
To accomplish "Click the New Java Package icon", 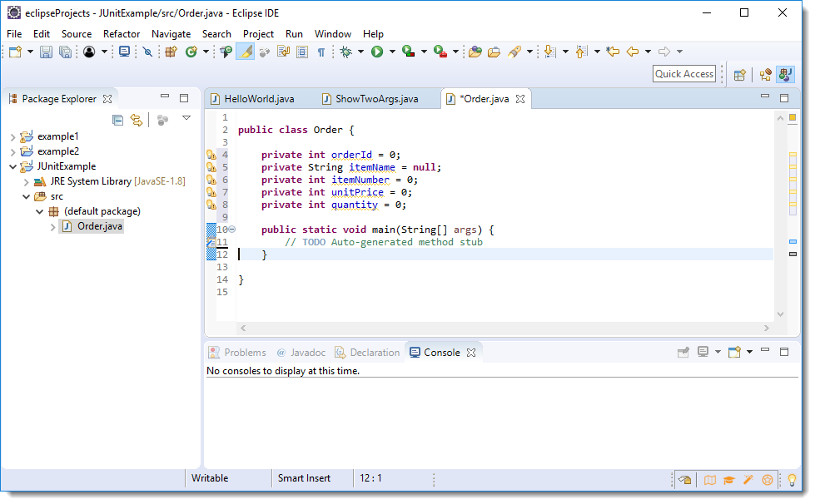I will point(171,52).
